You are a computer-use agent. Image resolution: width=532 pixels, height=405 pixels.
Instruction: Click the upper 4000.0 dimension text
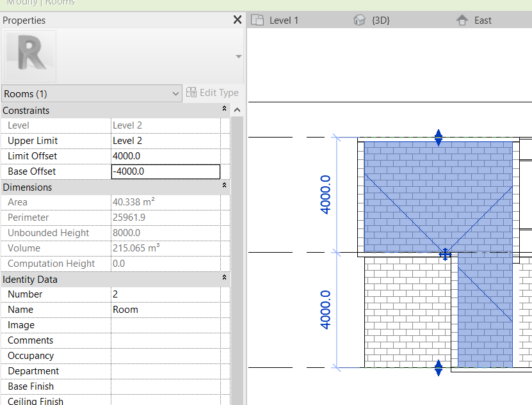(325, 195)
